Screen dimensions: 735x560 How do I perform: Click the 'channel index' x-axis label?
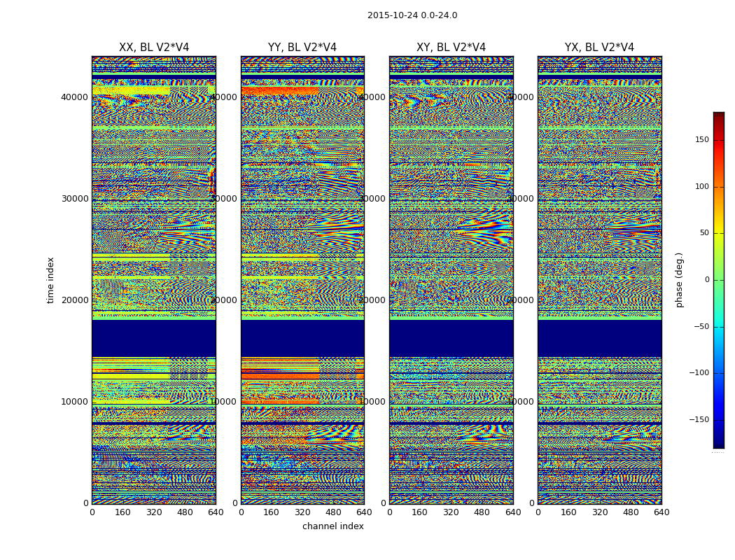pyautogui.click(x=332, y=526)
